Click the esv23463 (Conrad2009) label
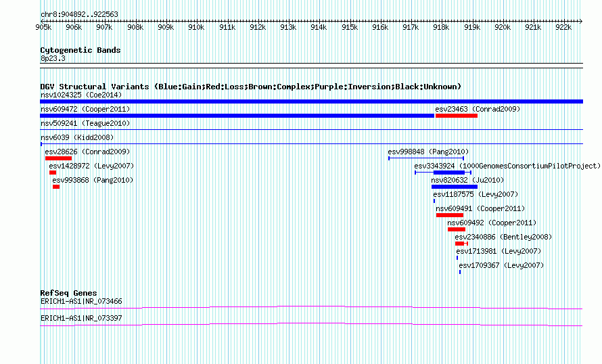602x364 pixels. pos(478,109)
